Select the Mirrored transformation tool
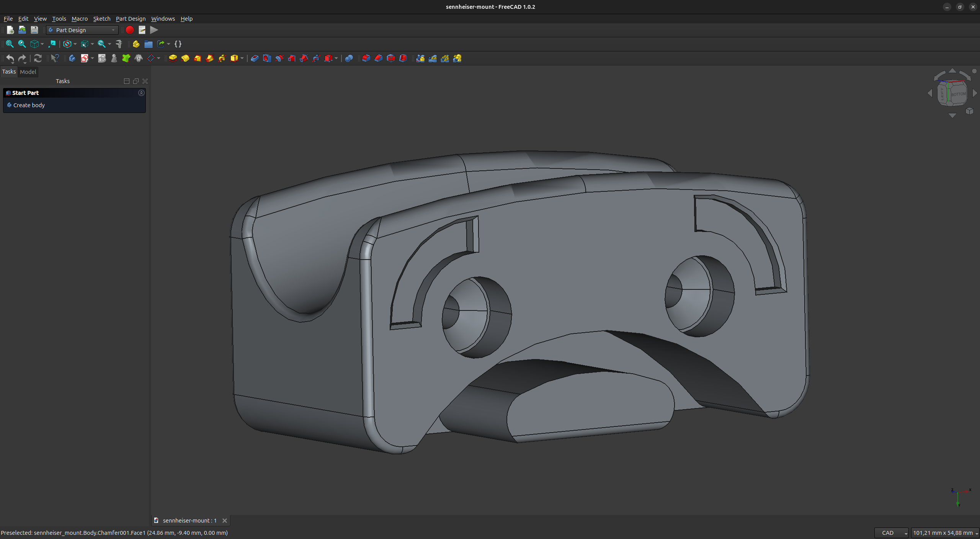980x539 pixels. click(x=420, y=58)
